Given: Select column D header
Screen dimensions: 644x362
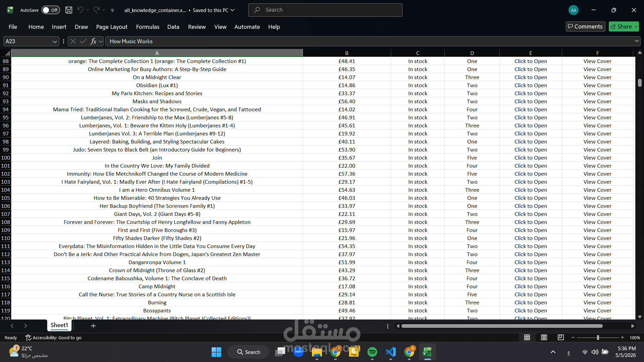Looking at the screenshot, I should (x=472, y=53).
